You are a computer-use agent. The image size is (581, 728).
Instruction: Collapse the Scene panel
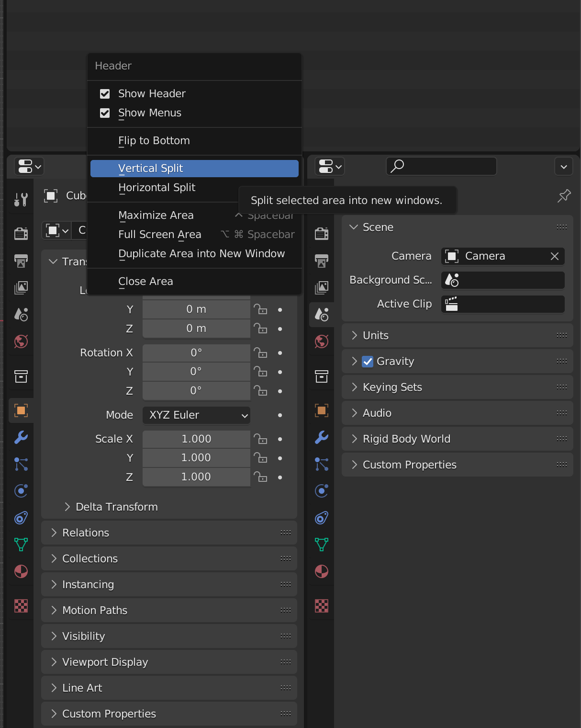(x=458, y=227)
